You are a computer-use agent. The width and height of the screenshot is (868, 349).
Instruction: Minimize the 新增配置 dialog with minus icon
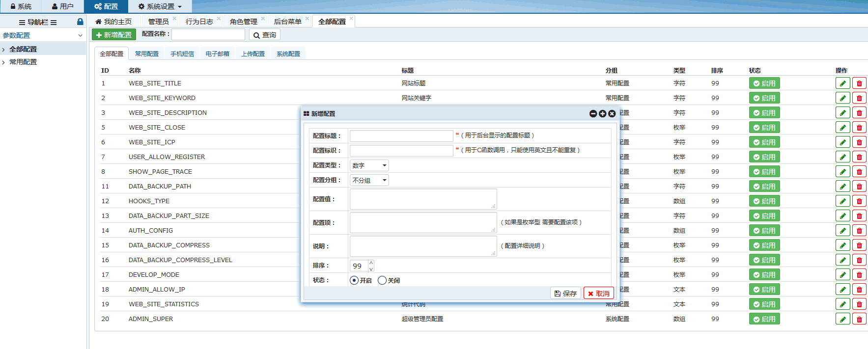pyautogui.click(x=593, y=113)
